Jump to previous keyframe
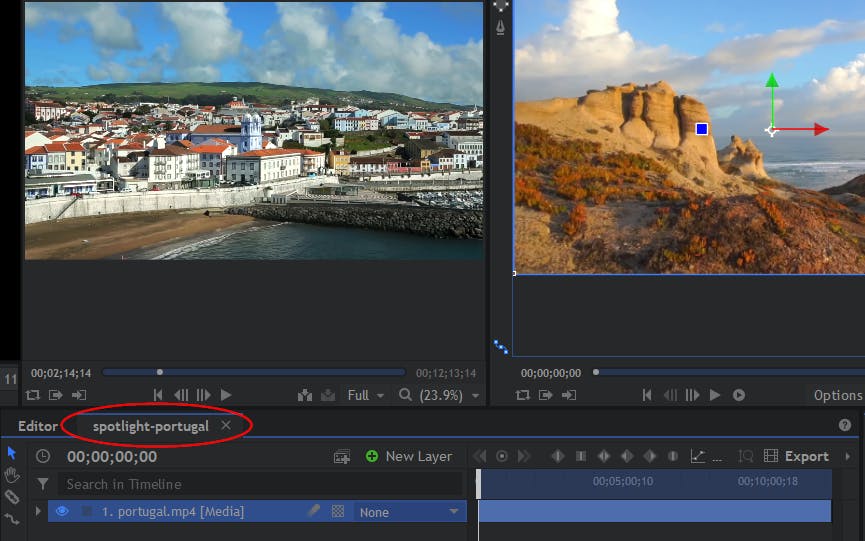The height and width of the screenshot is (541, 865). (x=480, y=456)
